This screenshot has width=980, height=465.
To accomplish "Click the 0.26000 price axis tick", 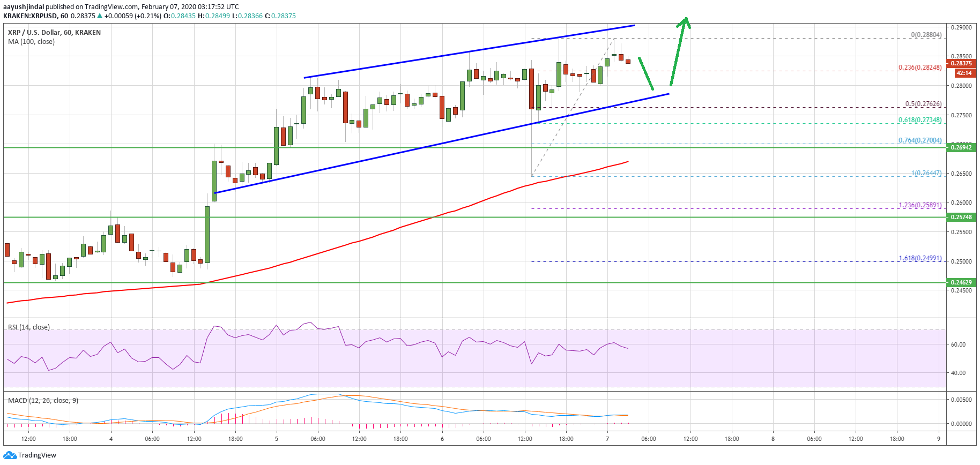I will (x=961, y=202).
